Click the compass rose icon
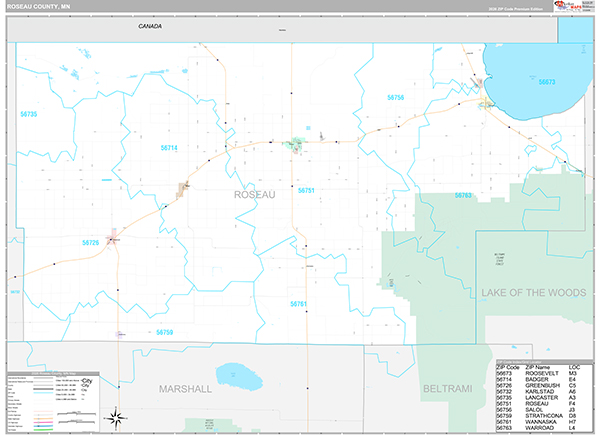 coord(116,416)
